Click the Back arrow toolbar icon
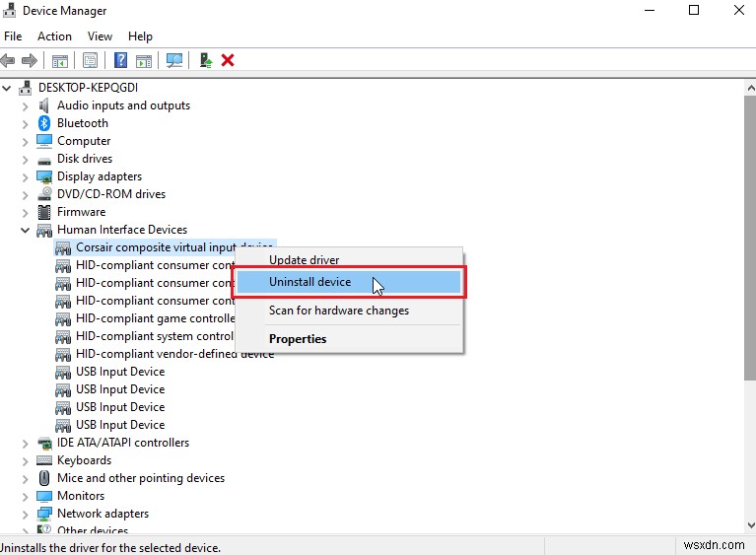This screenshot has height=555, width=756. 7,61
